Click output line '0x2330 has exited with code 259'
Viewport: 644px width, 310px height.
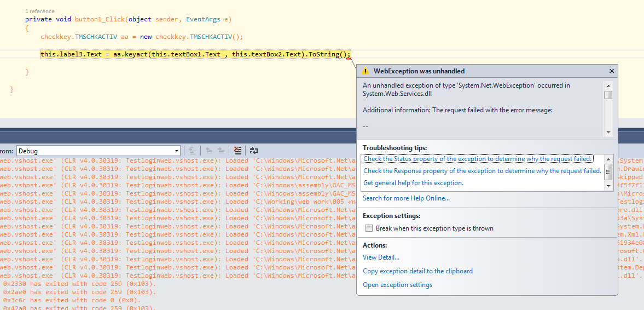pos(80,284)
